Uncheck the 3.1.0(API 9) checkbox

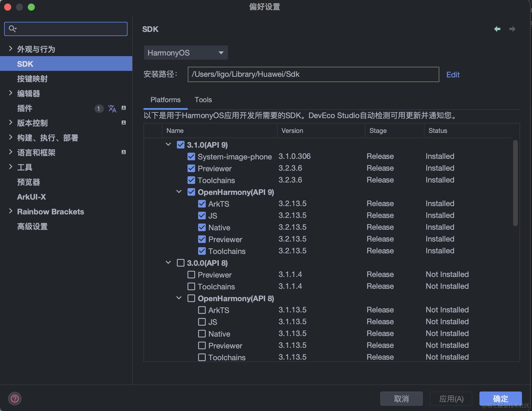click(181, 145)
